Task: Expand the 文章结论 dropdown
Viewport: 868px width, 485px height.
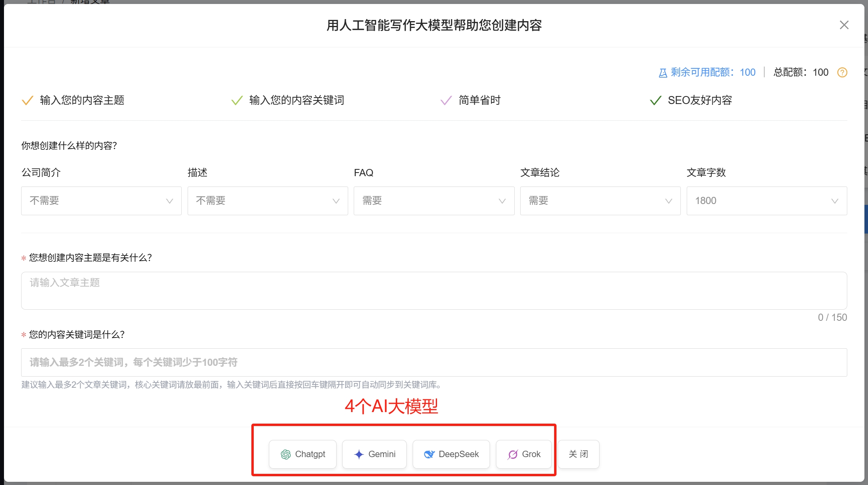Action: point(600,201)
